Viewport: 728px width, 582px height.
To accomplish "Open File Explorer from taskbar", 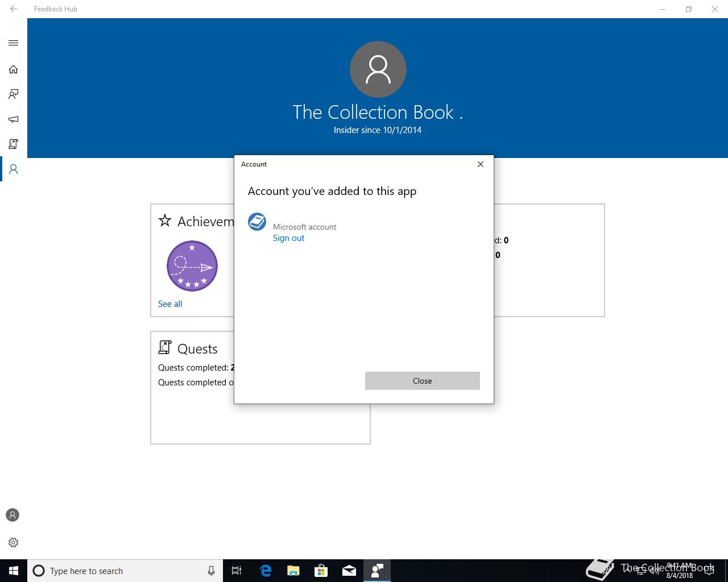I will point(293,571).
